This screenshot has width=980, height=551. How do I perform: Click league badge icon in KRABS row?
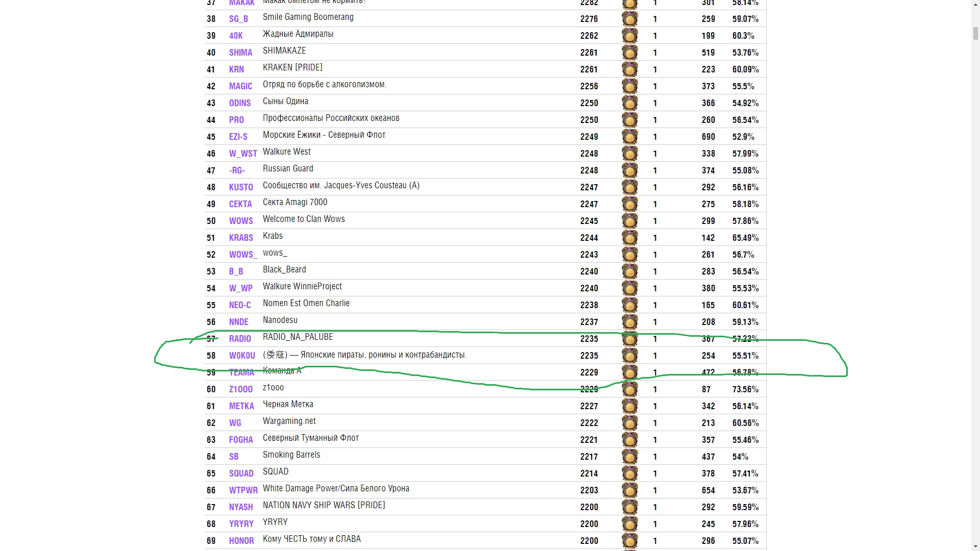coord(630,238)
